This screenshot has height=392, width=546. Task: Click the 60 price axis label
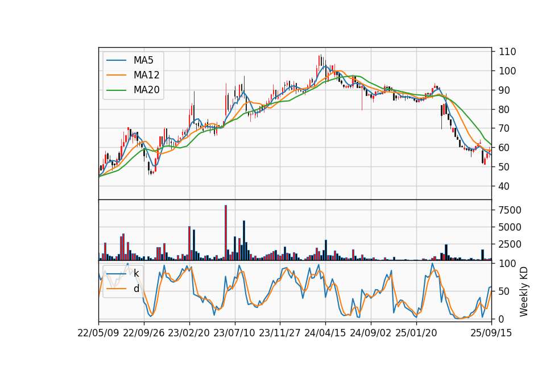[504, 148]
